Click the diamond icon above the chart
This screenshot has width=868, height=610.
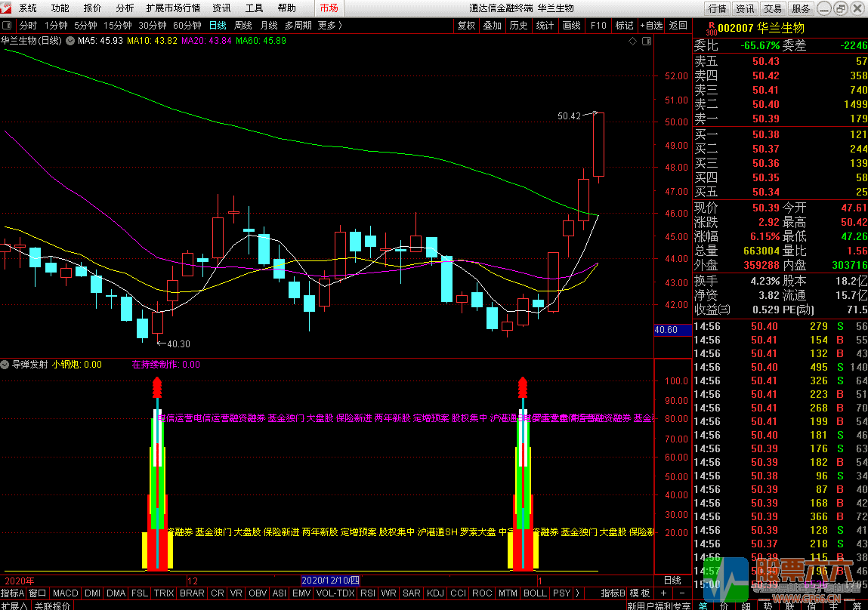tap(632, 41)
